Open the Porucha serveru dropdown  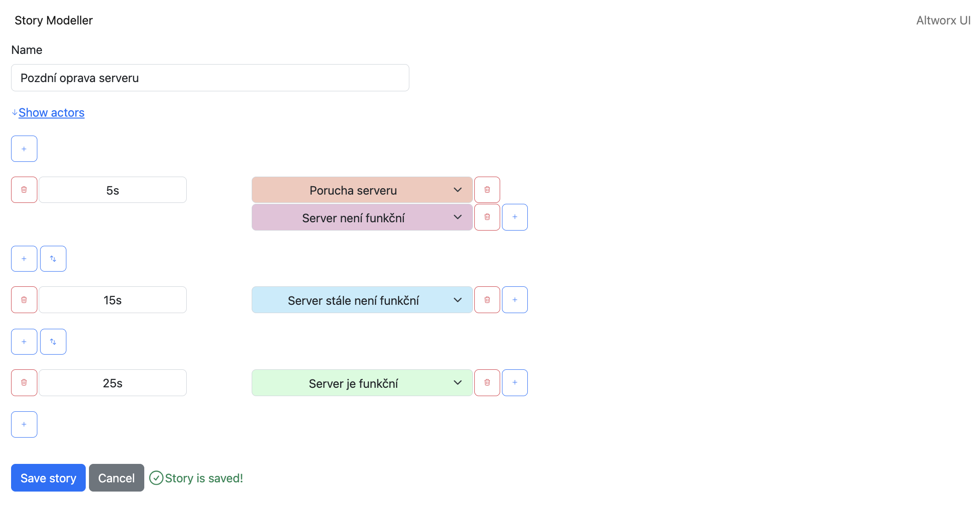coord(362,190)
